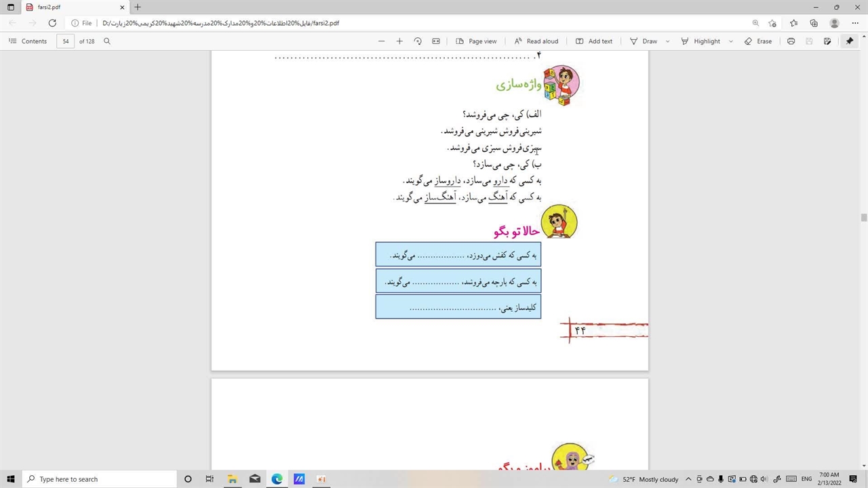Toggle Read aloud mode
The width and height of the screenshot is (868, 488).
(x=536, y=41)
